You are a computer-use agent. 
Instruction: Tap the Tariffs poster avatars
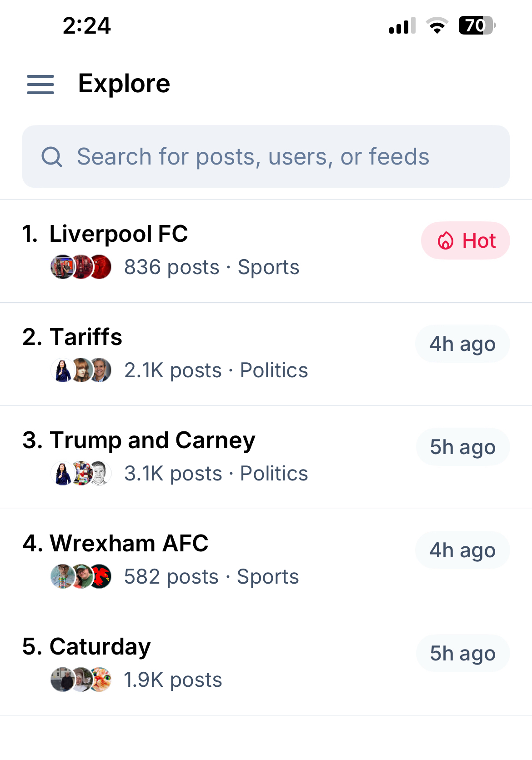(x=81, y=370)
